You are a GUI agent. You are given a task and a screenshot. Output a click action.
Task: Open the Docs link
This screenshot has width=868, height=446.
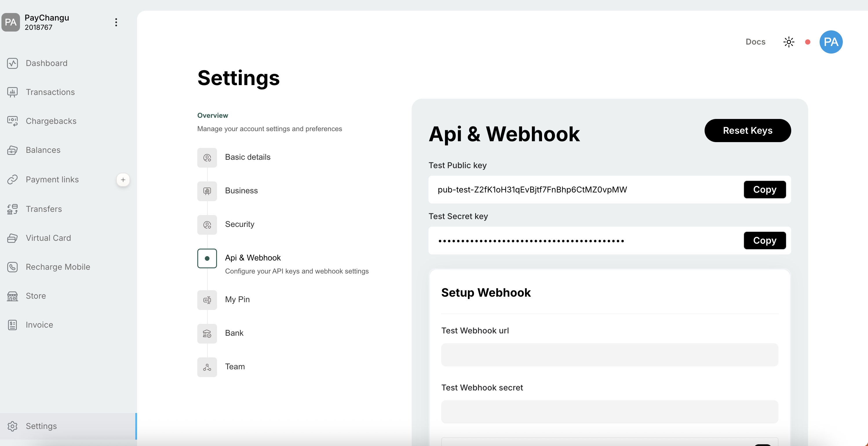(x=755, y=42)
